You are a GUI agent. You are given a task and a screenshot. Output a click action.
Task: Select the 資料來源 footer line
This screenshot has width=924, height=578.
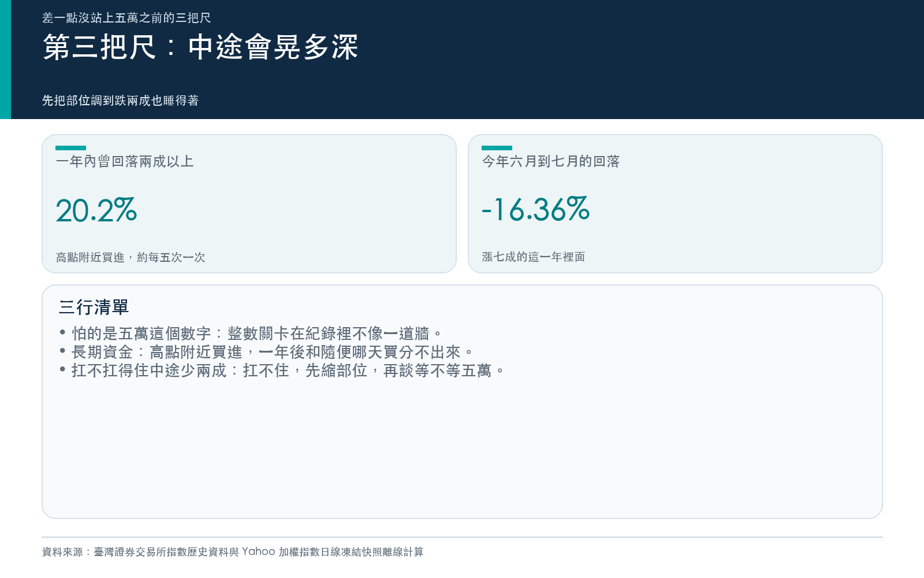point(233,552)
